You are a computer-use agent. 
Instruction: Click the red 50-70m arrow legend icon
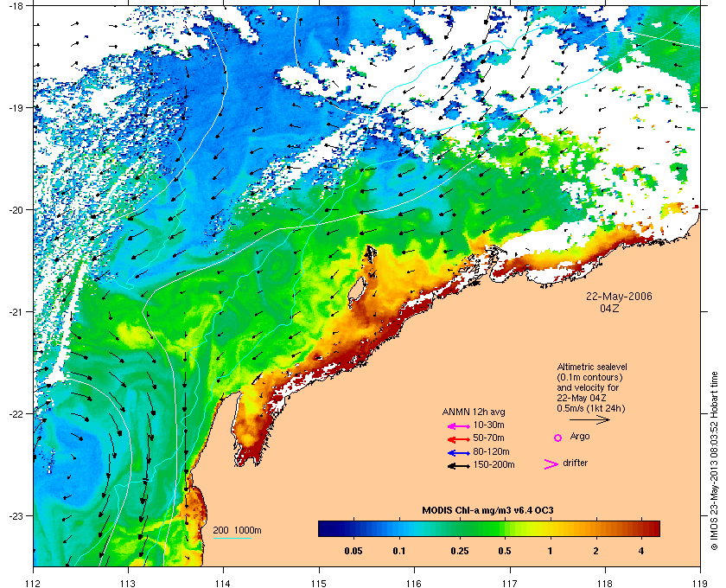[459, 438]
